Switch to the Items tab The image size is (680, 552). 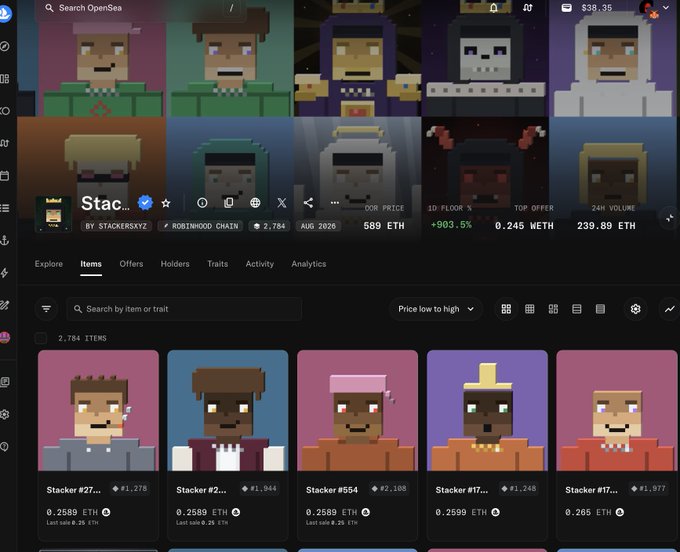click(91, 264)
